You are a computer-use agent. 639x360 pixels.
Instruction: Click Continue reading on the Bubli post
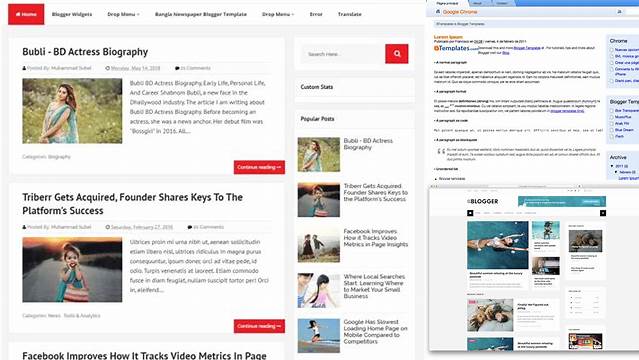259,167
